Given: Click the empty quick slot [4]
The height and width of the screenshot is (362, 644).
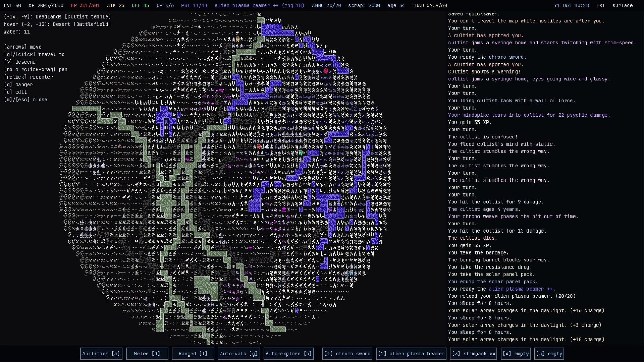Looking at the screenshot, I should tap(516, 354).
